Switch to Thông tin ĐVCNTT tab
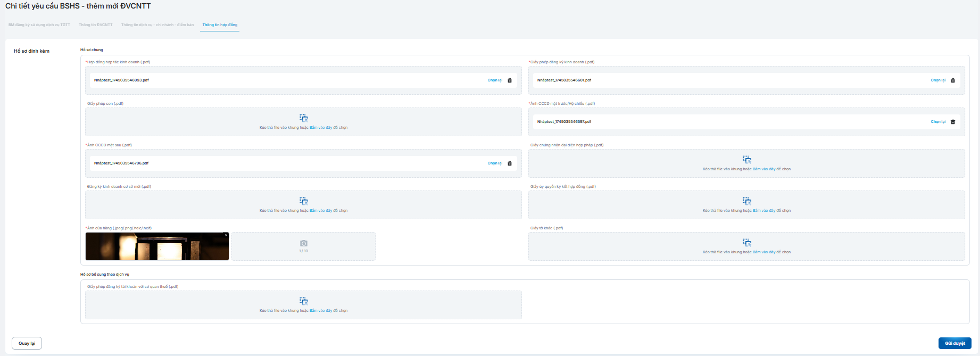The width and height of the screenshot is (980, 356). point(96,25)
